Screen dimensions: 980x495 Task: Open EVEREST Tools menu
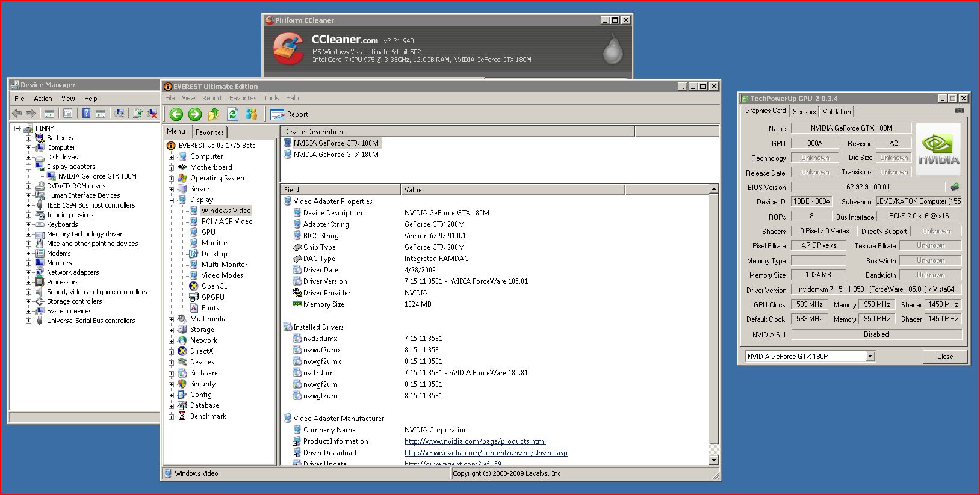click(x=271, y=98)
